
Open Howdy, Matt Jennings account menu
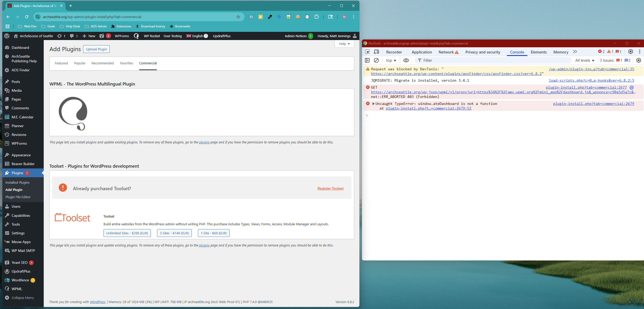pyautogui.click(x=337, y=36)
